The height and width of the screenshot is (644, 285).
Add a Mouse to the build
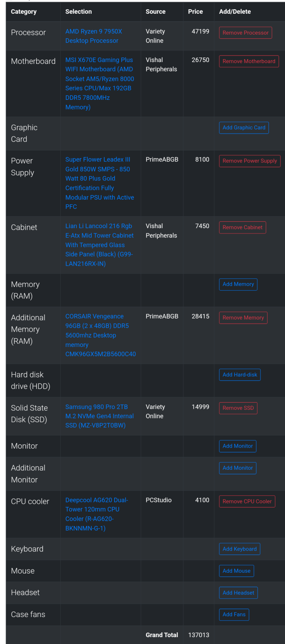click(236, 571)
